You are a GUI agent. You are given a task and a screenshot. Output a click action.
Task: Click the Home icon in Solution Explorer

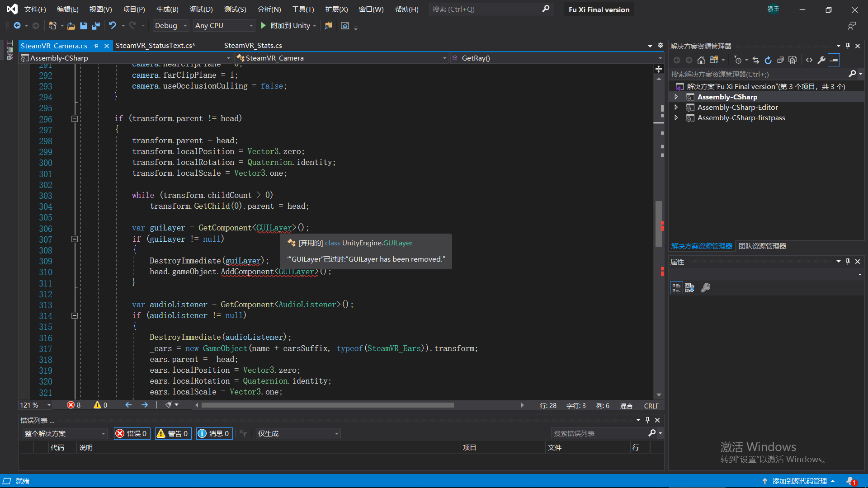point(701,60)
